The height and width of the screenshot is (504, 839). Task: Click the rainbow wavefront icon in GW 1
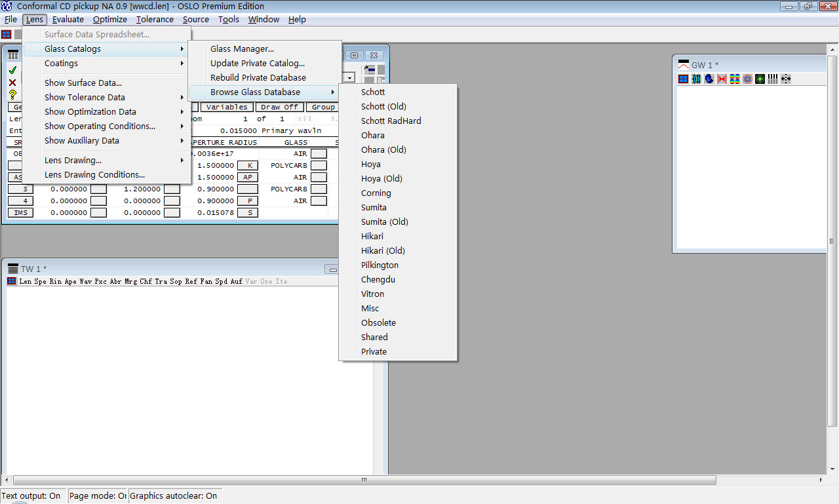735,79
